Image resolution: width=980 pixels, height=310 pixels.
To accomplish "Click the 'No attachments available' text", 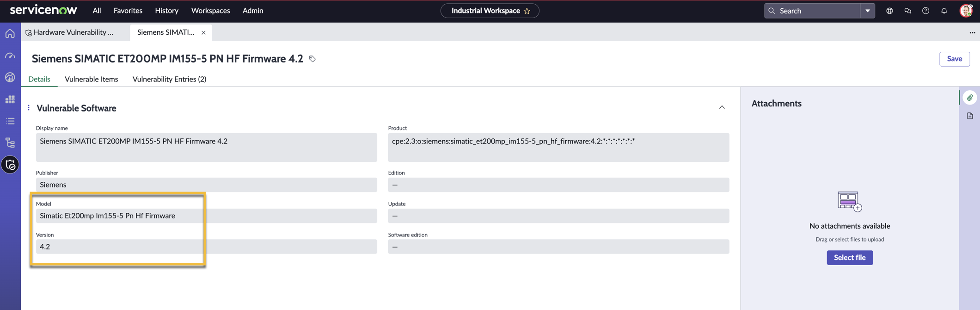I will point(850,226).
